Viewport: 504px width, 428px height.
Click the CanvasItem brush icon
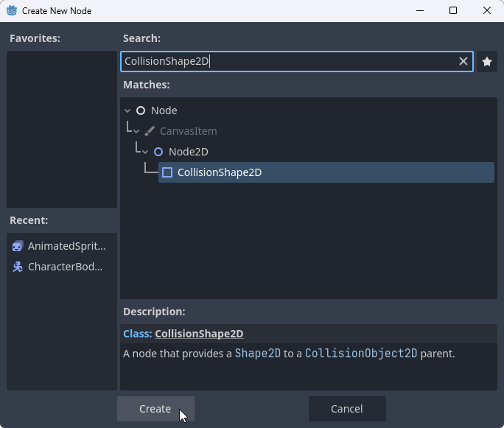150,131
